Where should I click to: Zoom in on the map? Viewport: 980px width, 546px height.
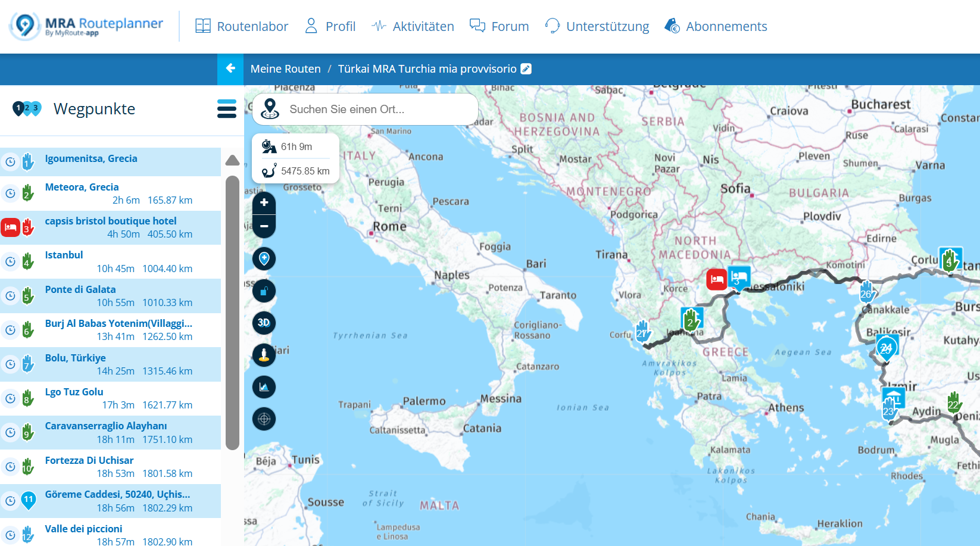[x=264, y=203]
